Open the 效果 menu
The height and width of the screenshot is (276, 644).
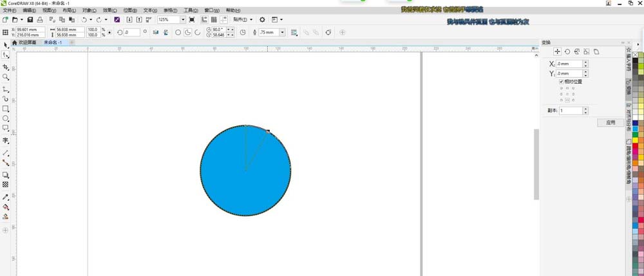pyautogui.click(x=109, y=10)
